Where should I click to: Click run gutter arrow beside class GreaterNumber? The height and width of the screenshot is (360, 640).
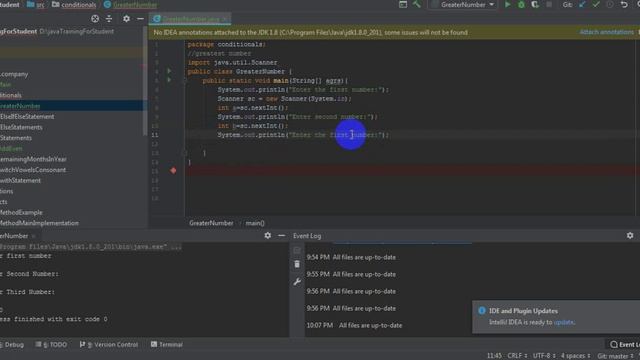pos(169,71)
